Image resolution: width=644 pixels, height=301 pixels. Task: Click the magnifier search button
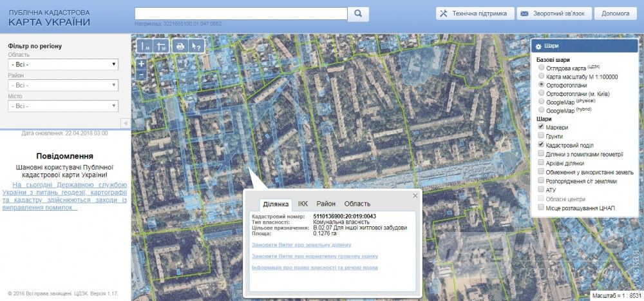359,14
